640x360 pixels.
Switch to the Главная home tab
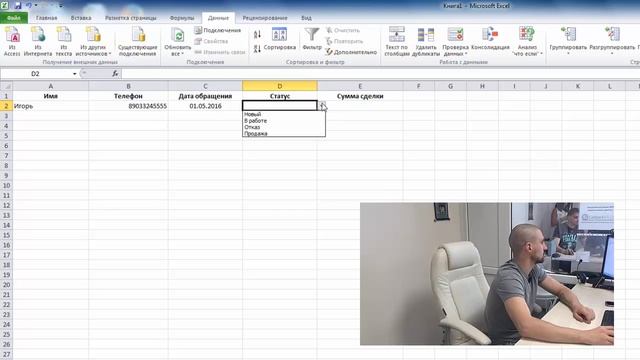(47, 18)
